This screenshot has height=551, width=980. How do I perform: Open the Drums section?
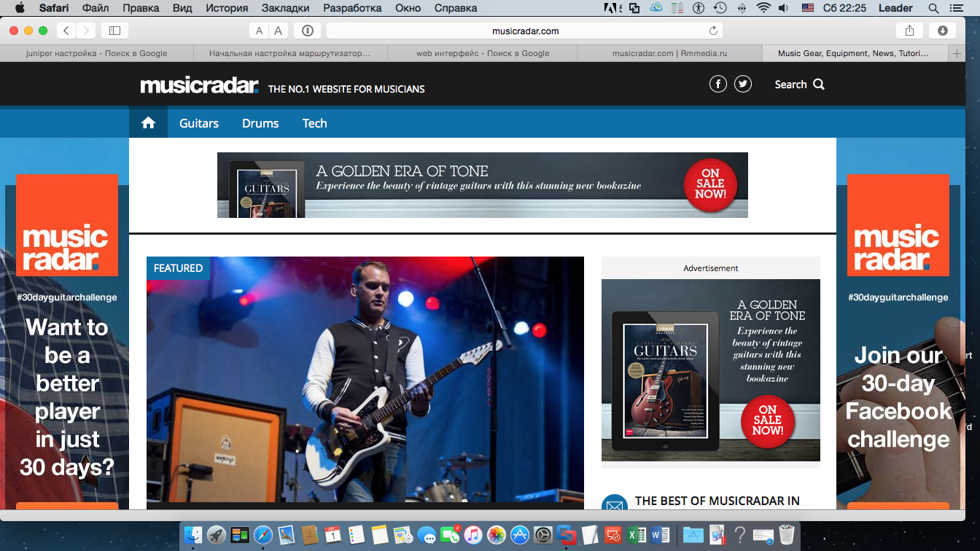pos(260,123)
